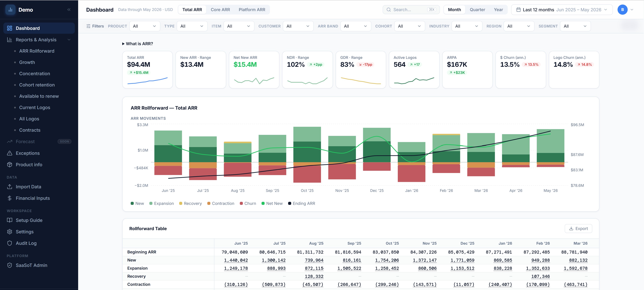Click the download icon on Export
The image size is (644, 290).
coord(571,228)
